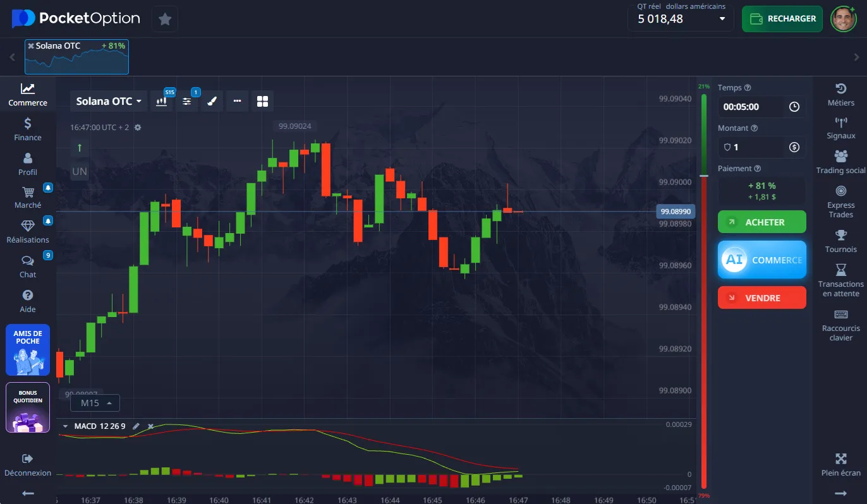Open the multi-chart grid layout icon
This screenshot has width=867, height=504.
coord(263,101)
